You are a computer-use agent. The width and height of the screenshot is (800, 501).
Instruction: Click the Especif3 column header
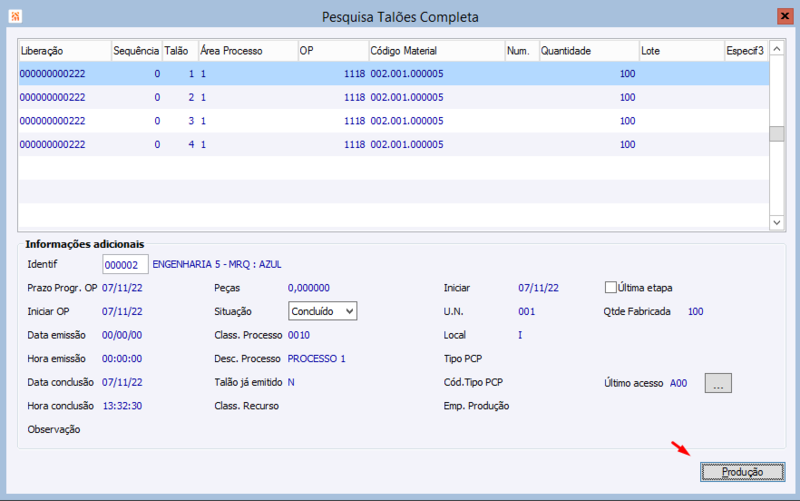click(x=746, y=51)
